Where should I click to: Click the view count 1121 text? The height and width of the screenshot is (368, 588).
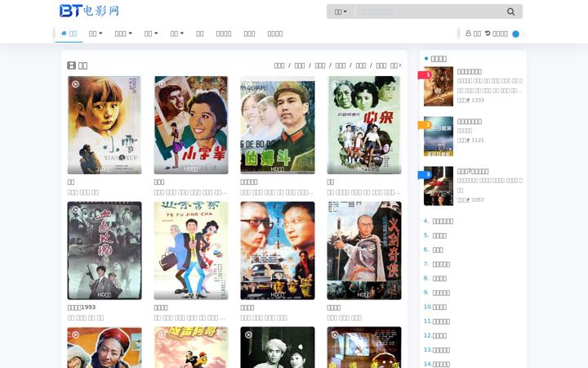(x=478, y=141)
